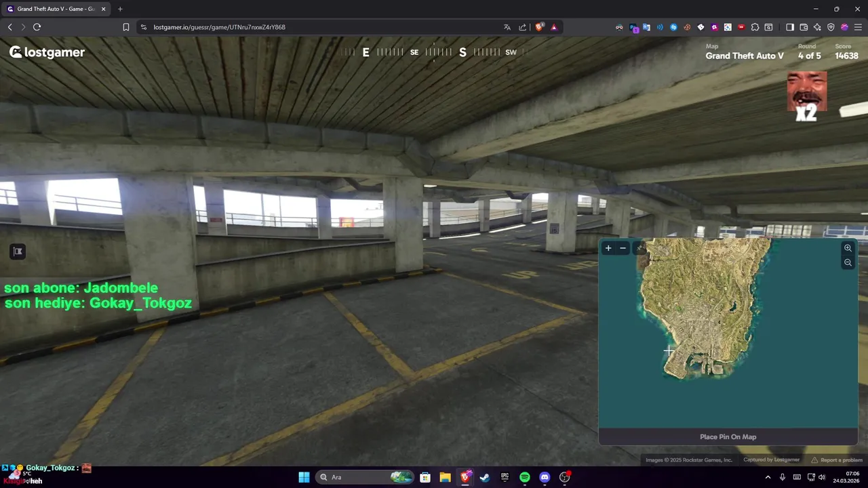Image resolution: width=868 pixels, height=488 pixels.
Task: Click the share page icon
Action: point(523,27)
